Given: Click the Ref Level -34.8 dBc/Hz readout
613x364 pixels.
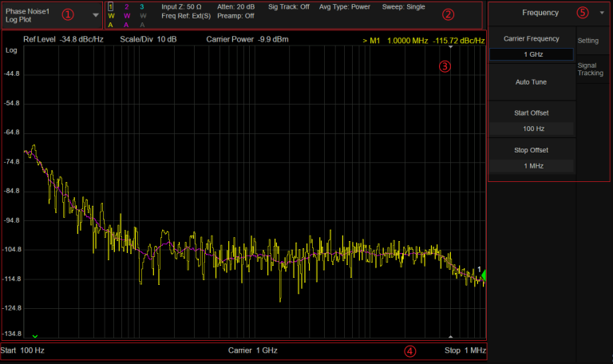Looking at the screenshot, I should [x=63, y=38].
